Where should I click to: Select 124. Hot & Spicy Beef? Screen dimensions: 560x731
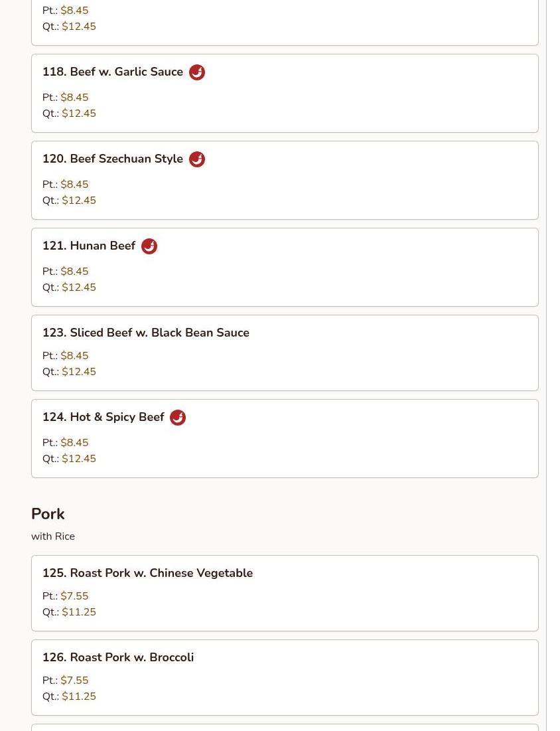(104, 418)
